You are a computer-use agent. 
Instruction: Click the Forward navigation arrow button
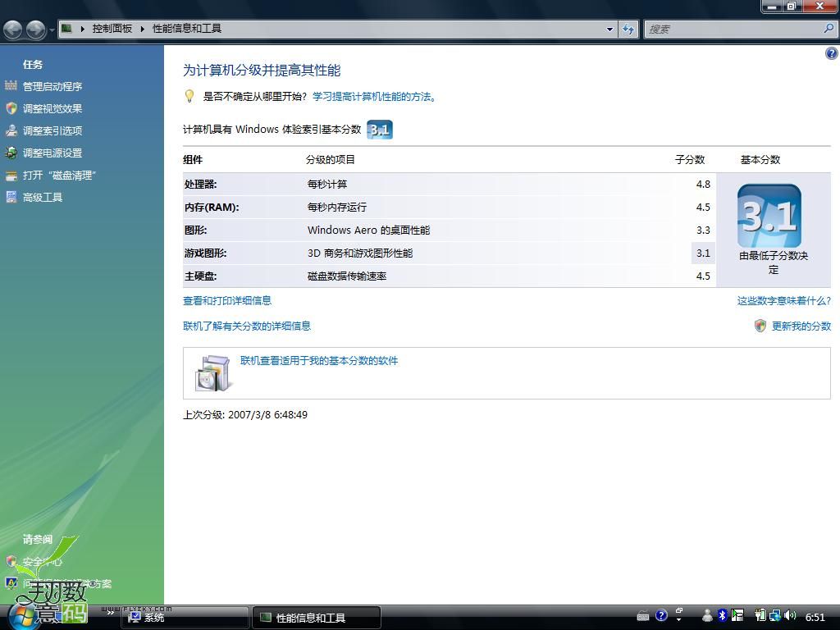36,30
